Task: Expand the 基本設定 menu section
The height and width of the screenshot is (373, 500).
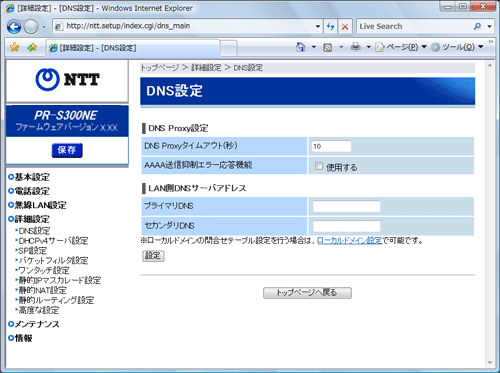Action: click(x=29, y=177)
